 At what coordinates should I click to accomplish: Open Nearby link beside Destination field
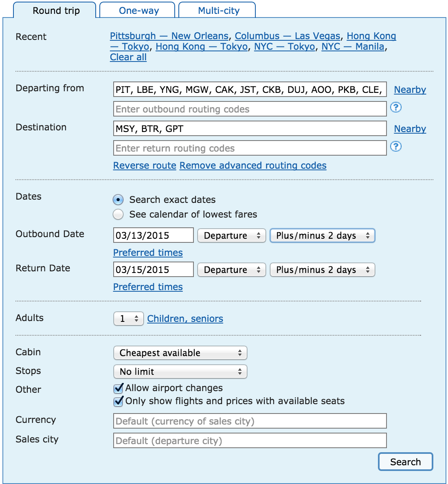(x=410, y=129)
